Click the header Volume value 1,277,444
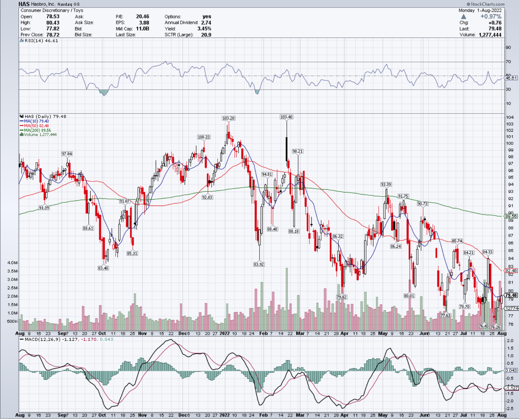Viewport: 519px width, 420px height. [x=490, y=35]
